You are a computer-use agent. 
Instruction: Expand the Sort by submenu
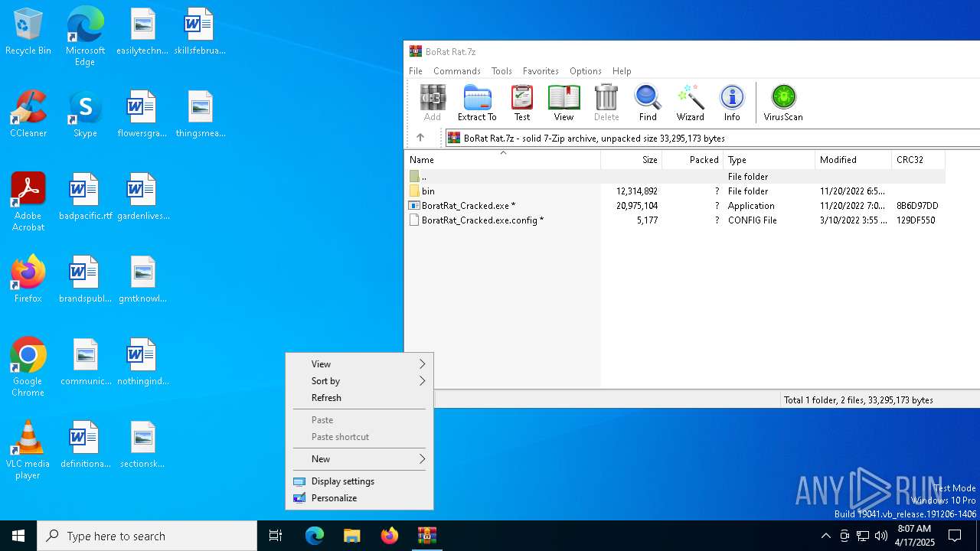359,381
